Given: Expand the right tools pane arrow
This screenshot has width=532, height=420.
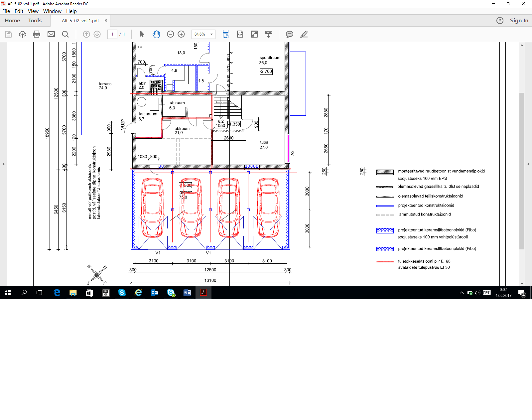Looking at the screenshot, I should pos(528,164).
